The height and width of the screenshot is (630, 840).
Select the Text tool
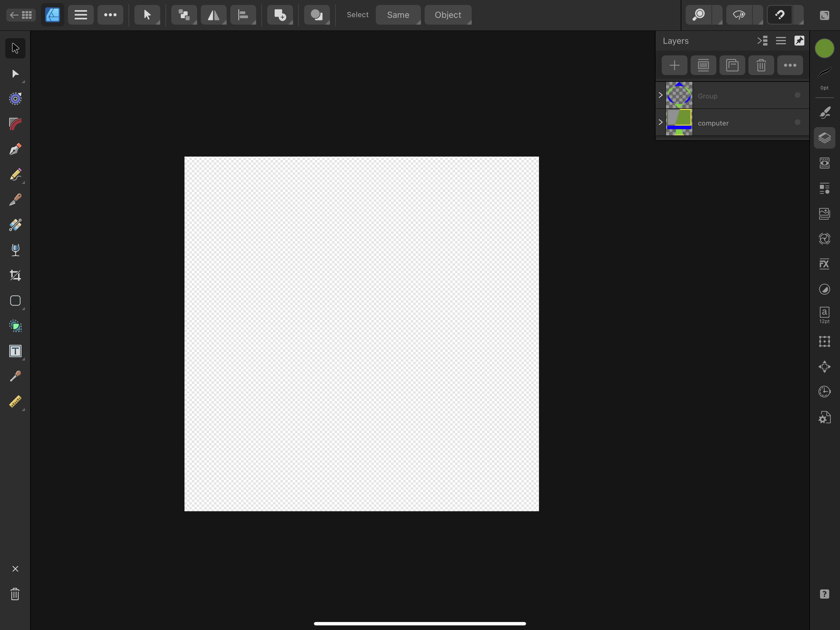click(15, 351)
